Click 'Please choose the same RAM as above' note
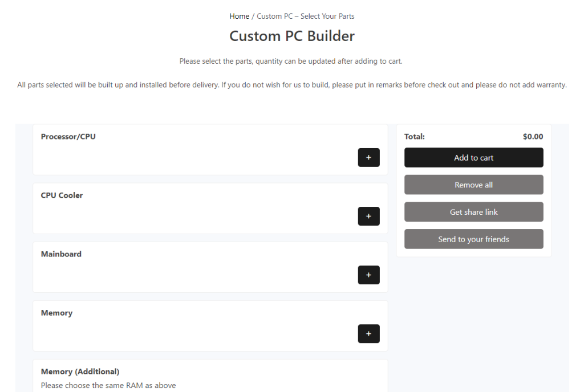 click(x=108, y=385)
